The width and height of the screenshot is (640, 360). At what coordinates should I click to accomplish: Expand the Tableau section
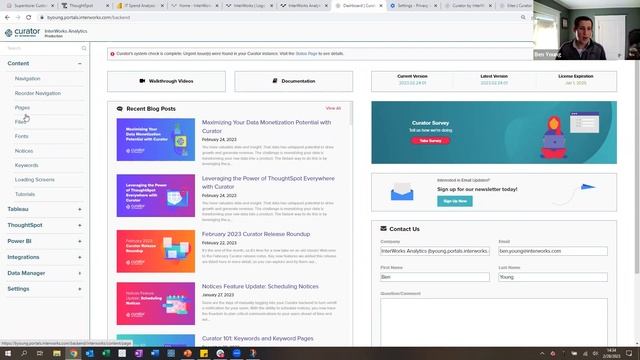coord(80,209)
